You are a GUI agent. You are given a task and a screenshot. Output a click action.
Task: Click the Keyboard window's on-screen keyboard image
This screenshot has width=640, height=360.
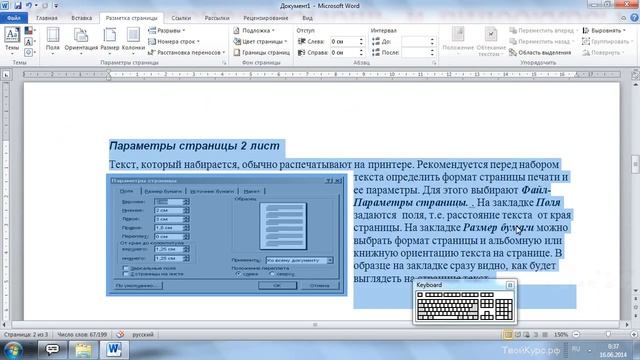click(465, 306)
